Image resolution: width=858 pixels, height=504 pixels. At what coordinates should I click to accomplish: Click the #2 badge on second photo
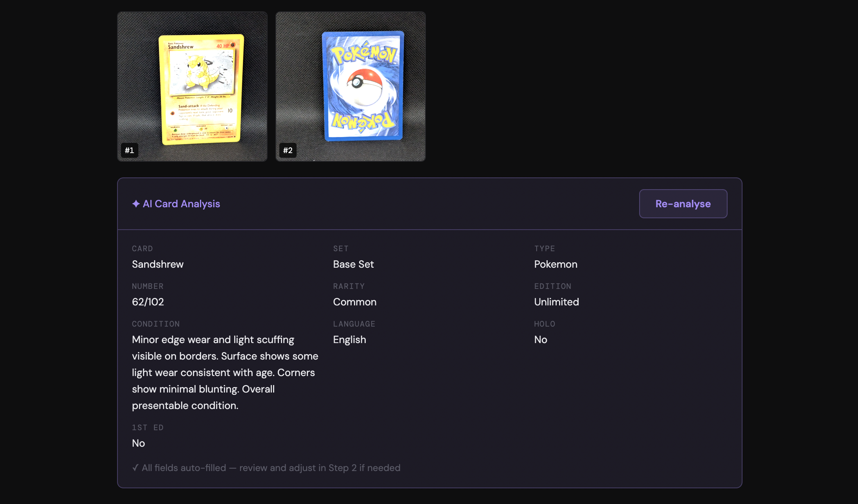click(288, 150)
